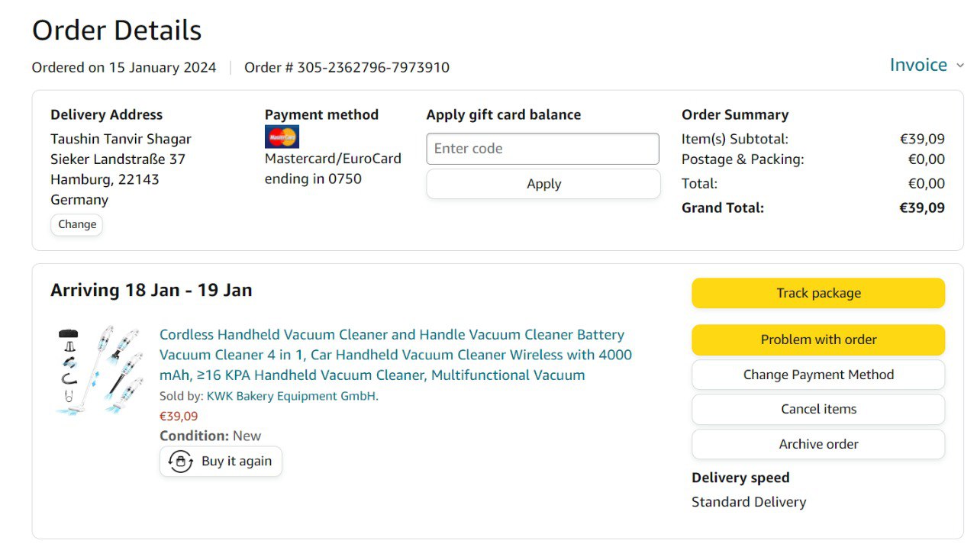Visit seller KWK Bakery Equipment GmbH
This screenshot has height=560, width=977.
(x=292, y=396)
